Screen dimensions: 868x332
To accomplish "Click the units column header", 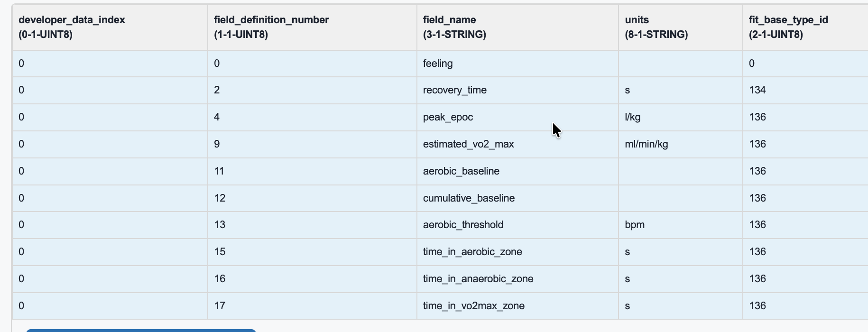I will point(656,27).
